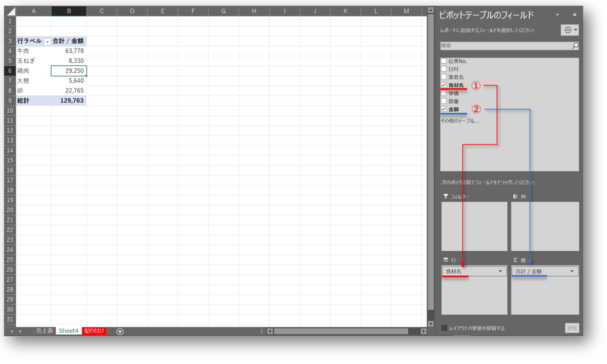Select the value cell 5,640
This screenshot has width=607, height=364.
[69, 81]
